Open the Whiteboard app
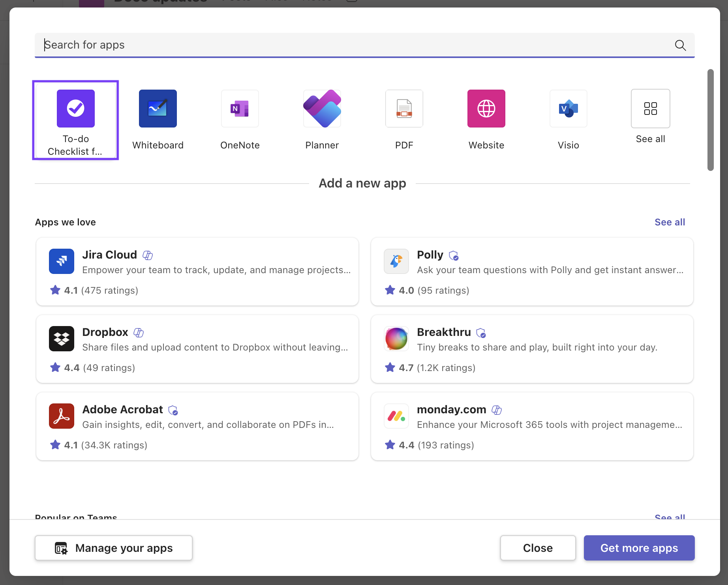The image size is (728, 585). pyautogui.click(x=158, y=109)
